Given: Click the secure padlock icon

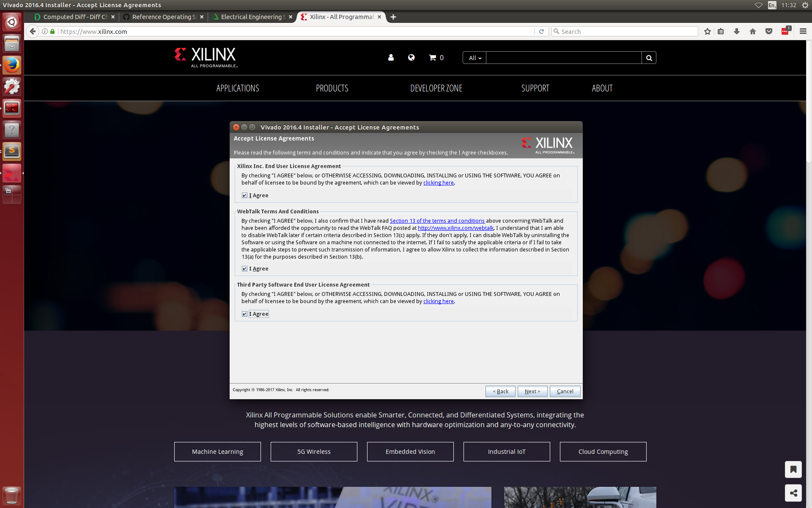Looking at the screenshot, I should point(52,31).
